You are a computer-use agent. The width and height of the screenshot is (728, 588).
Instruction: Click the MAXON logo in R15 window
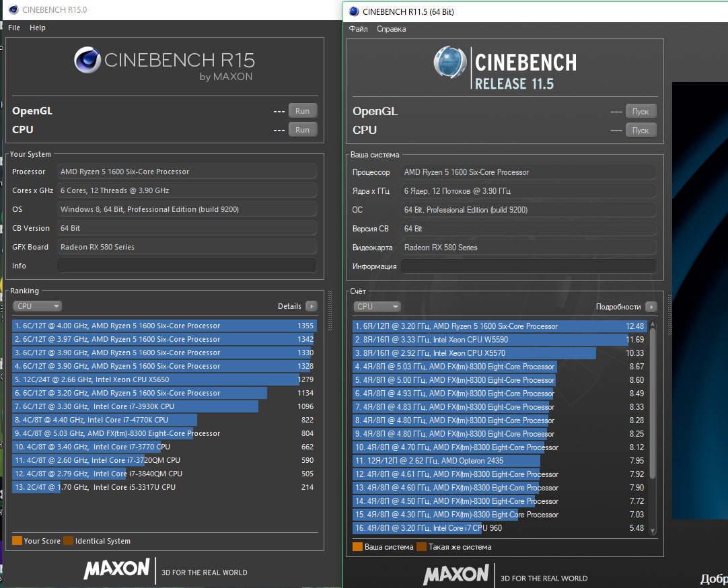click(116, 568)
